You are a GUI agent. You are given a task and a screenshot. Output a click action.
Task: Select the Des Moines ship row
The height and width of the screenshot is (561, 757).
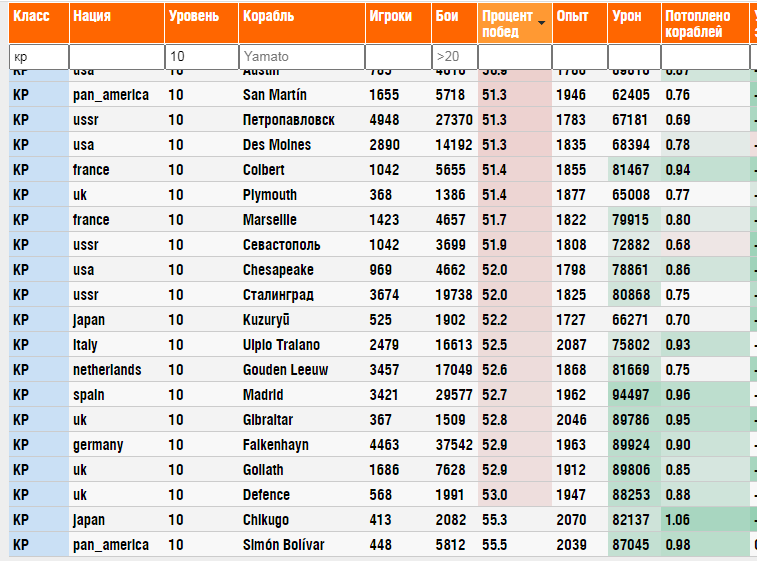pyautogui.click(x=277, y=145)
